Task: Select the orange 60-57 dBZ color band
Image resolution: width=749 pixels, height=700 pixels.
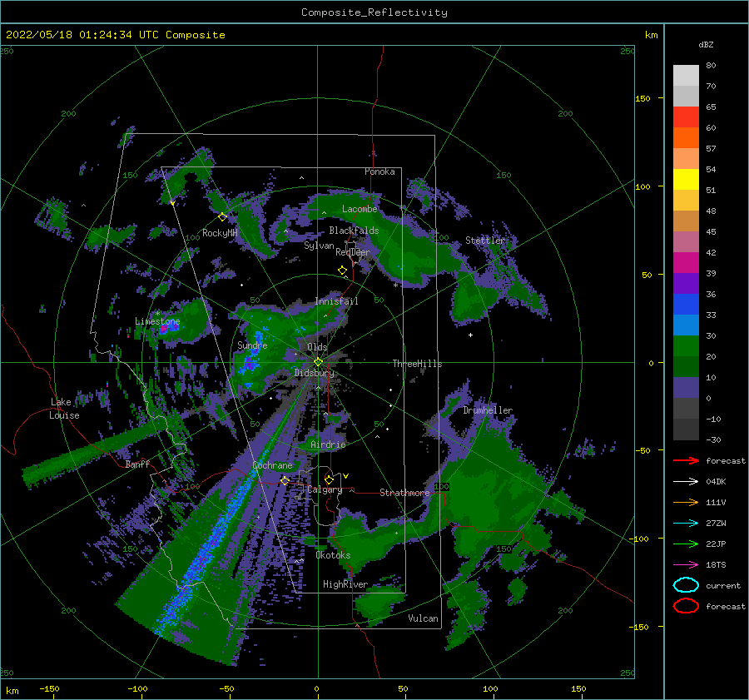Action: coord(686,138)
